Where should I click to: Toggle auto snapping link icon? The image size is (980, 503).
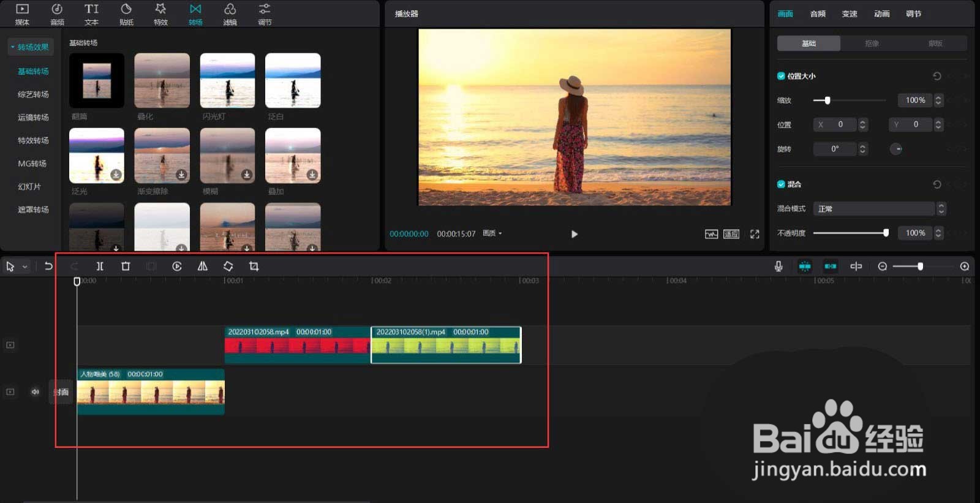click(831, 266)
